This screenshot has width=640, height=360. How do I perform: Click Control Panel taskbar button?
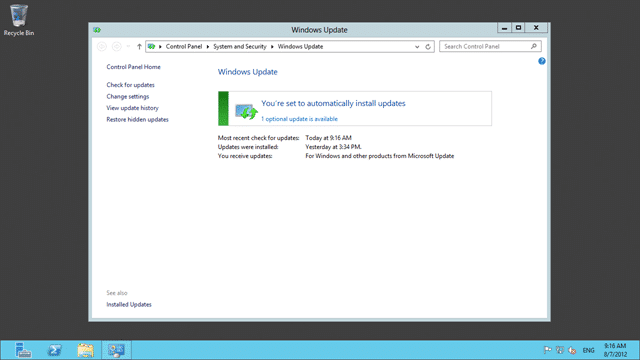(116, 350)
